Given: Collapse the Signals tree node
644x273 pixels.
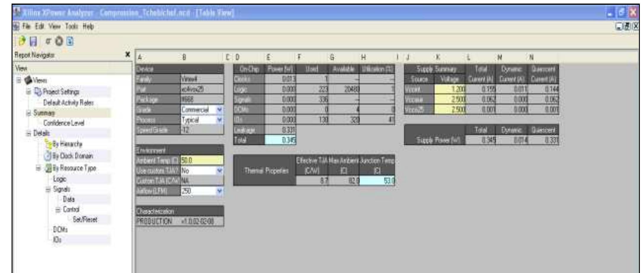Looking at the screenshot, I should (49, 189).
